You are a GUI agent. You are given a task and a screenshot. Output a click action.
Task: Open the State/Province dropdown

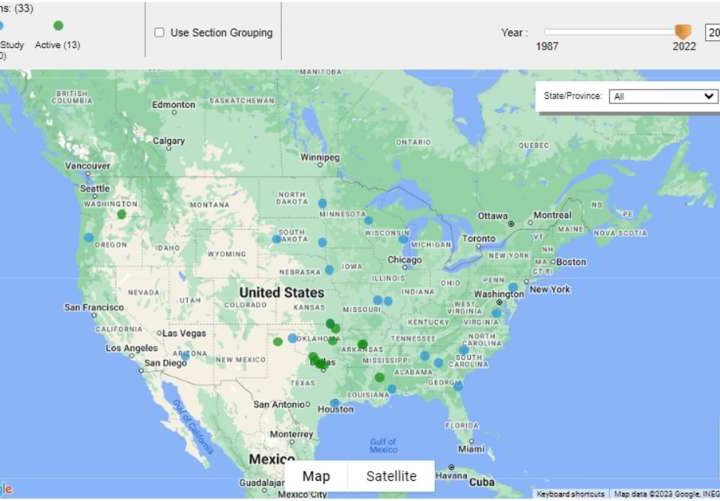pos(663,96)
